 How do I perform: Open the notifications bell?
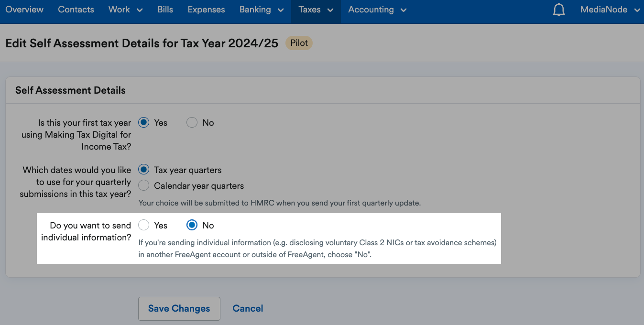pos(559,10)
